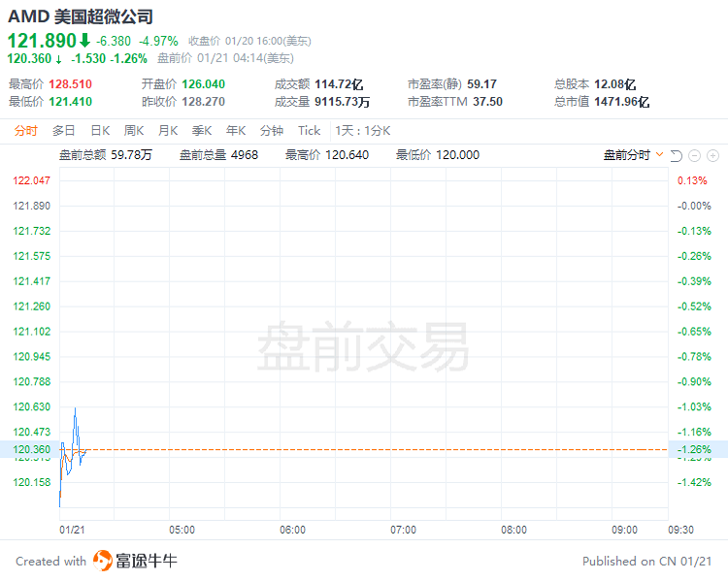Click pre-market 最高价 120.640
The height and width of the screenshot is (581, 728).
pyautogui.click(x=327, y=155)
